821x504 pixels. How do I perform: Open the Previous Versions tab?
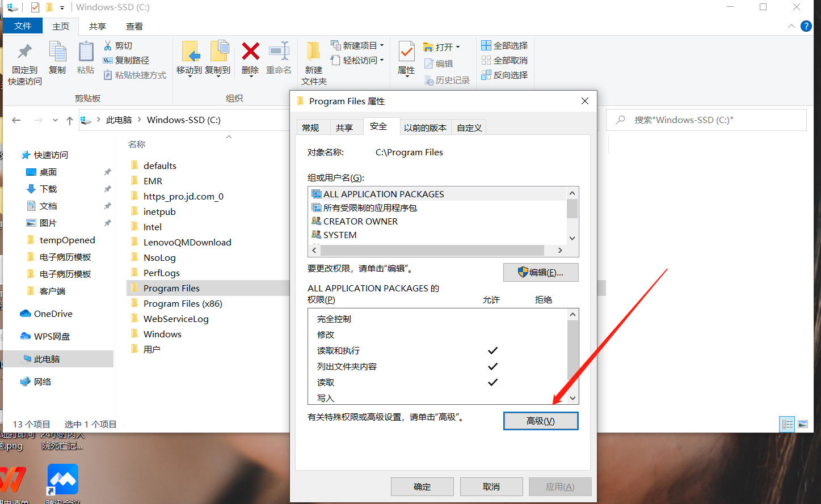pyautogui.click(x=425, y=128)
